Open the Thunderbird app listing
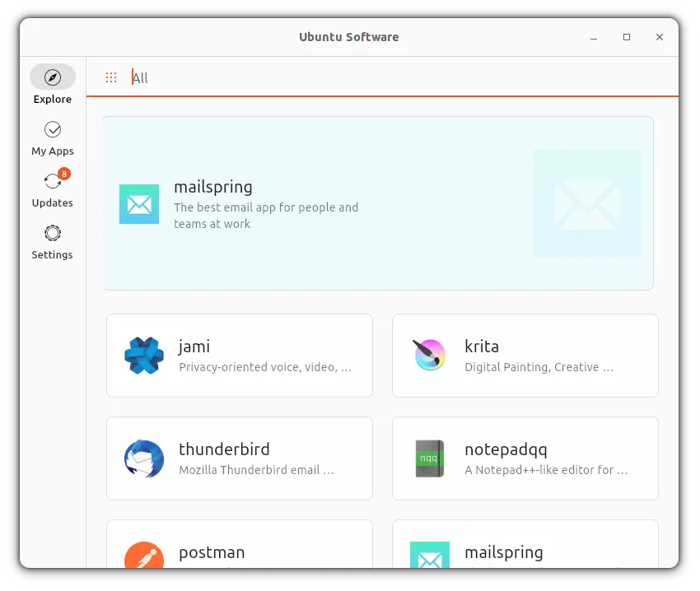The width and height of the screenshot is (700, 591). click(x=239, y=458)
